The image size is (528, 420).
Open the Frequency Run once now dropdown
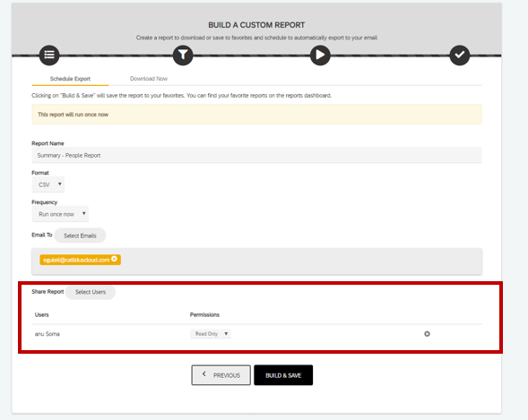(x=60, y=214)
